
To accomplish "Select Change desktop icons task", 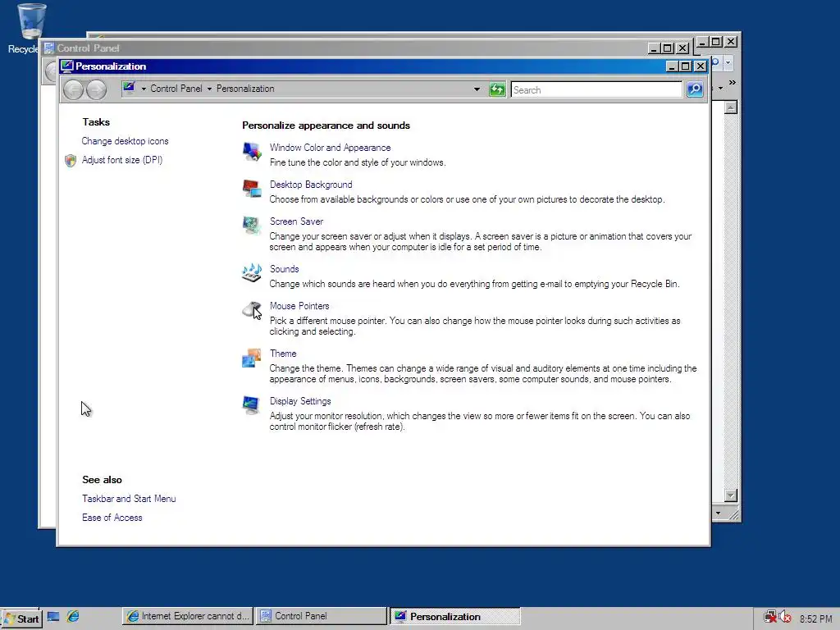I will (x=125, y=141).
